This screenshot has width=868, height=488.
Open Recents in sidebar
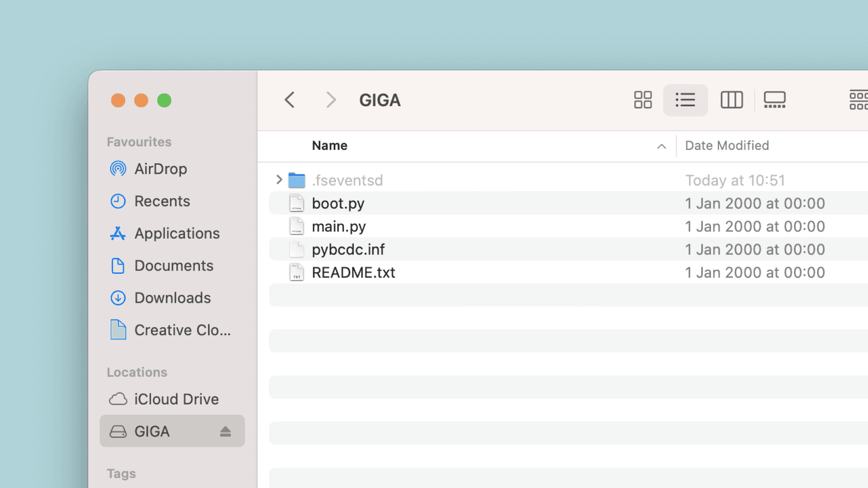162,201
